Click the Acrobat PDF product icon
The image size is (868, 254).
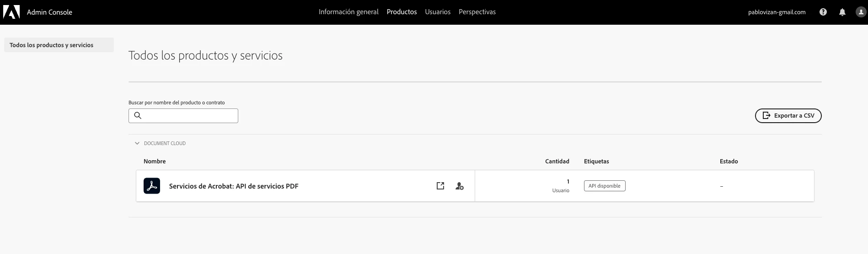pyautogui.click(x=152, y=186)
